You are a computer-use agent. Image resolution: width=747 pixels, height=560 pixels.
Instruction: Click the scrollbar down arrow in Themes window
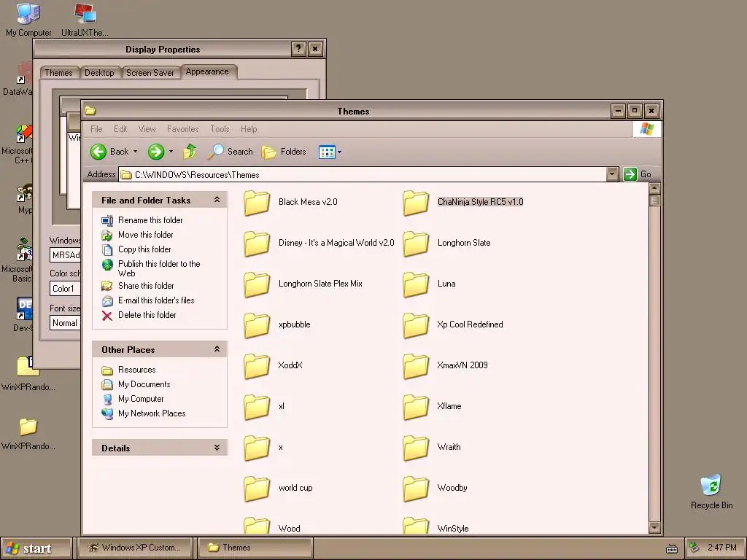[x=654, y=527]
